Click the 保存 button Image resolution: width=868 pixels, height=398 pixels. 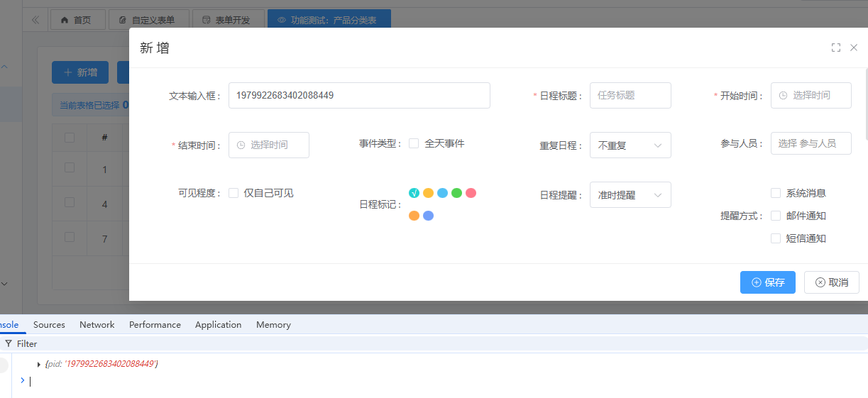click(x=767, y=282)
